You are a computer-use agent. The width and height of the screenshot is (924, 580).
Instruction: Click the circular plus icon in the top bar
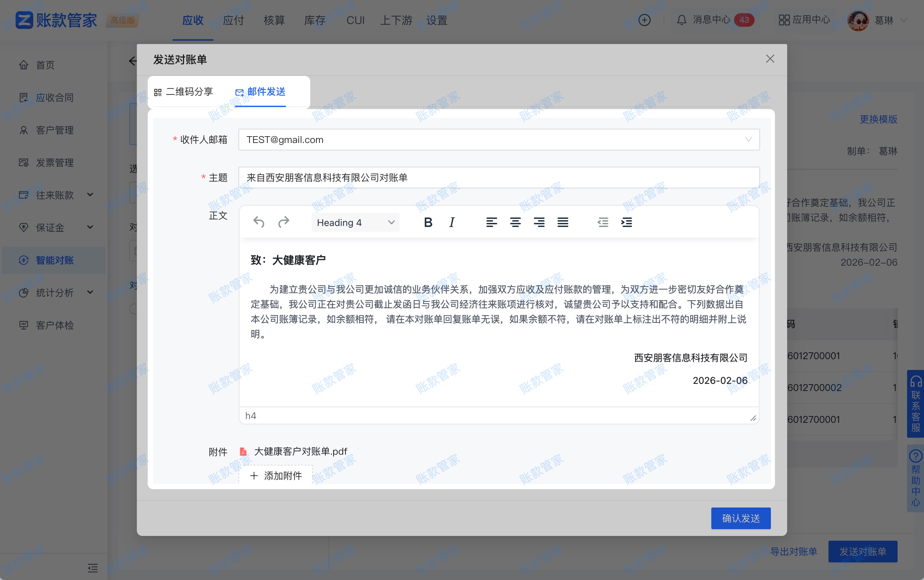pos(644,20)
